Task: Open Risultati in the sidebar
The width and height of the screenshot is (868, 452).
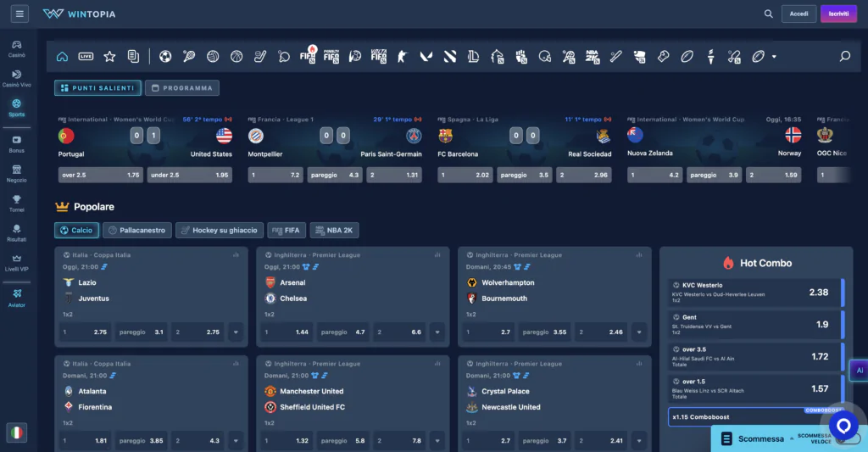Action: [17, 233]
